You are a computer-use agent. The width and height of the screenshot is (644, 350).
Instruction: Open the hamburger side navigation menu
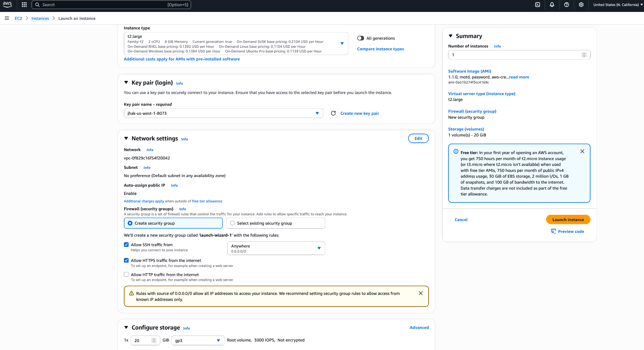[x=7, y=18]
